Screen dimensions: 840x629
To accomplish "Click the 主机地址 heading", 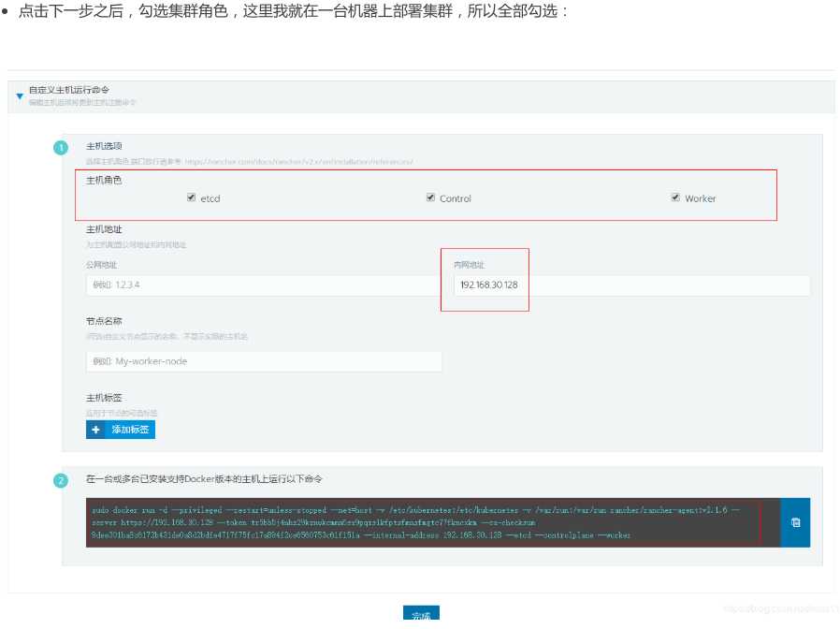I will tap(104, 229).
